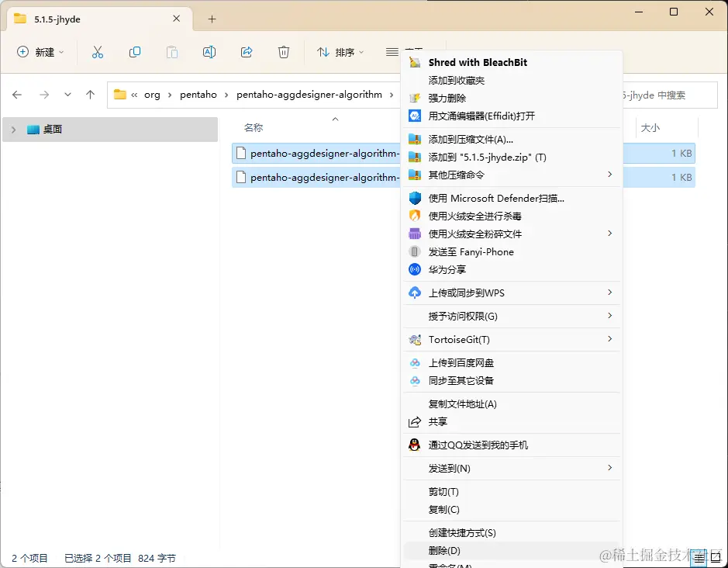Choose 强力删除 from context menu
Viewport: 728px width, 568px height.
coord(512,98)
